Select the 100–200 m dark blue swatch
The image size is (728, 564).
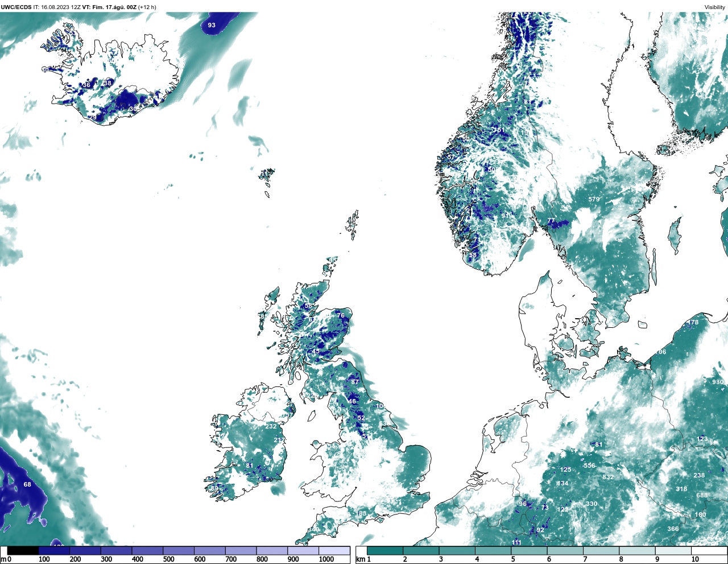(54, 551)
